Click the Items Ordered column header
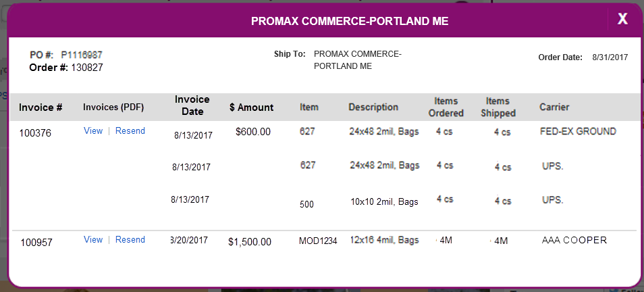644x292 pixels. click(446, 107)
